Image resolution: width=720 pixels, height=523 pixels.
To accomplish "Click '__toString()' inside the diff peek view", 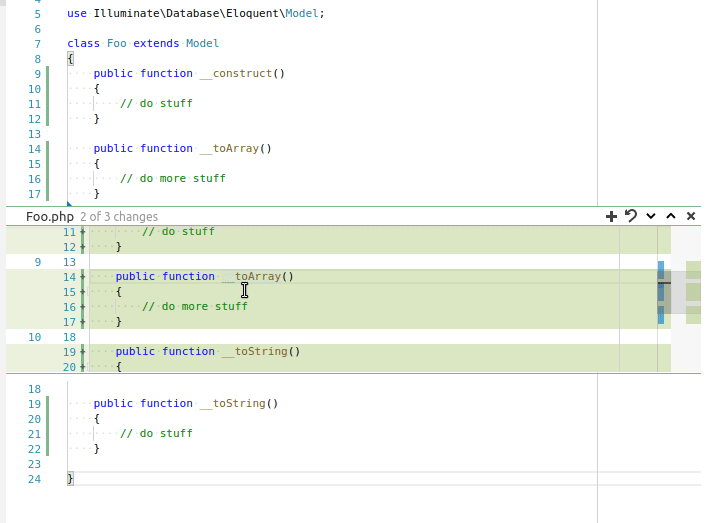I will (261, 351).
